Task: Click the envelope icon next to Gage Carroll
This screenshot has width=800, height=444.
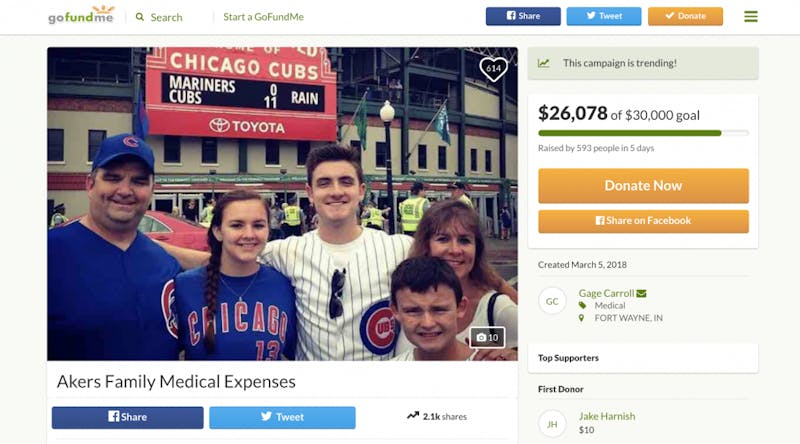Action: tap(641, 293)
